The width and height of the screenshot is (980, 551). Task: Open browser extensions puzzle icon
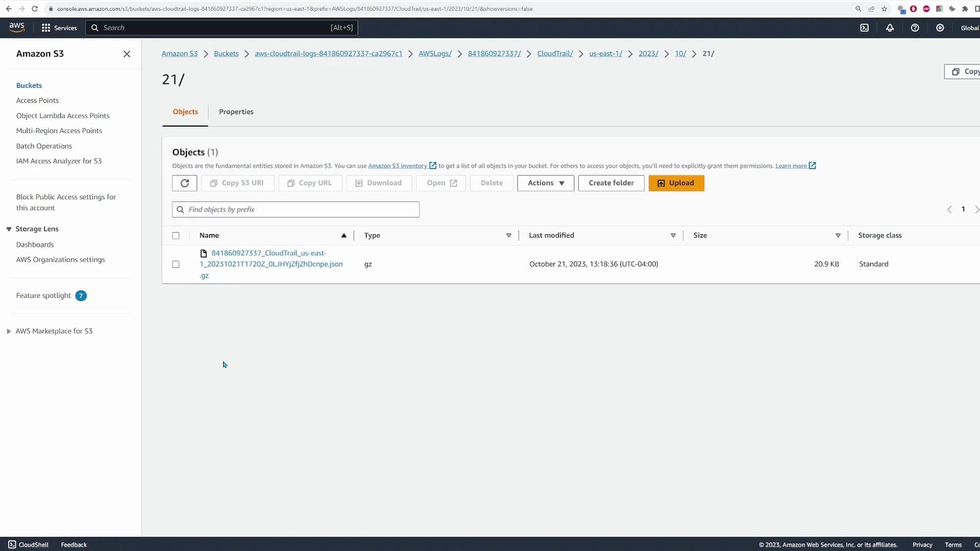(x=965, y=9)
